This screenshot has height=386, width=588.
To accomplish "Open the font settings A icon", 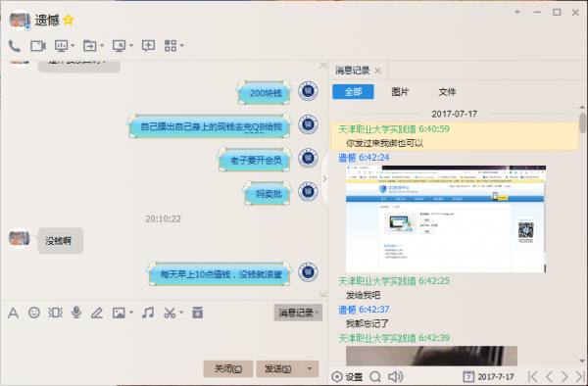I will pos(13,313).
